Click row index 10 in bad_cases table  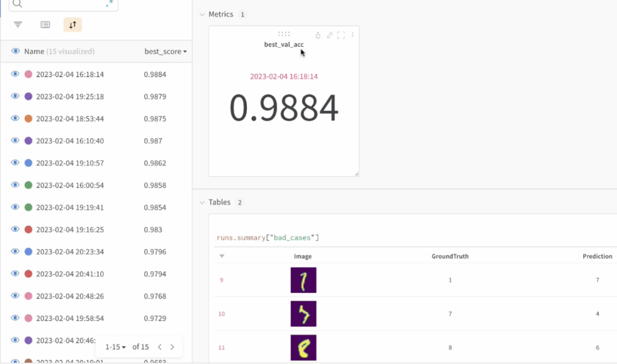(222, 314)
